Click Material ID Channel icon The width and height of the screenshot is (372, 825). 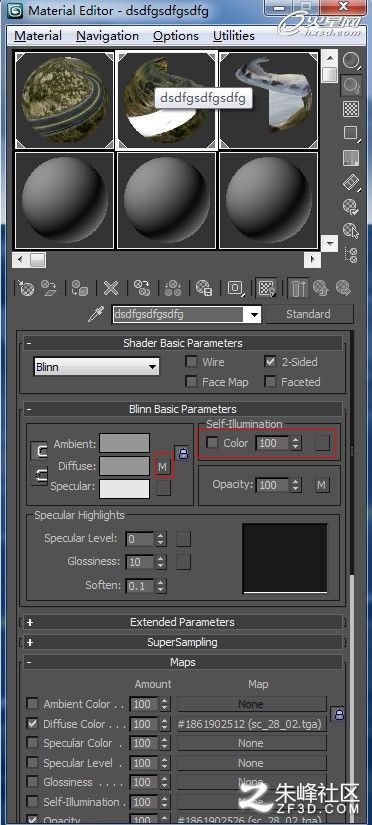click(x=235, y=288)
